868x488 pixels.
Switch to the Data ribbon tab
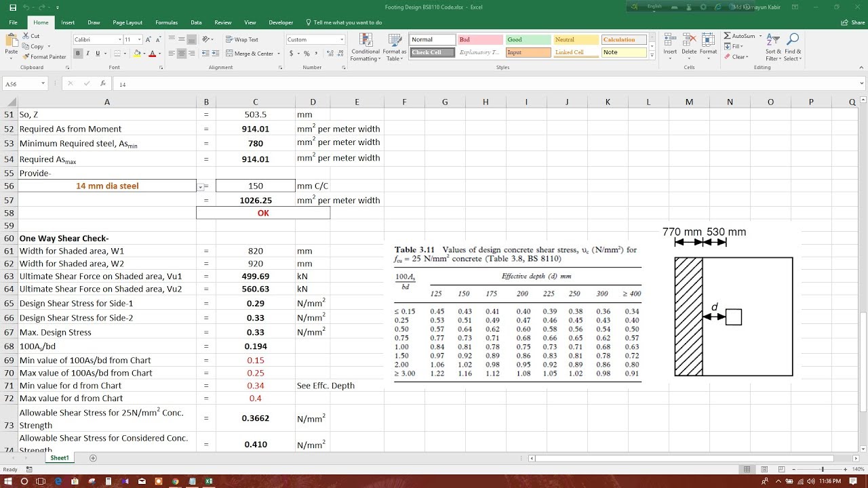point(196,22)
